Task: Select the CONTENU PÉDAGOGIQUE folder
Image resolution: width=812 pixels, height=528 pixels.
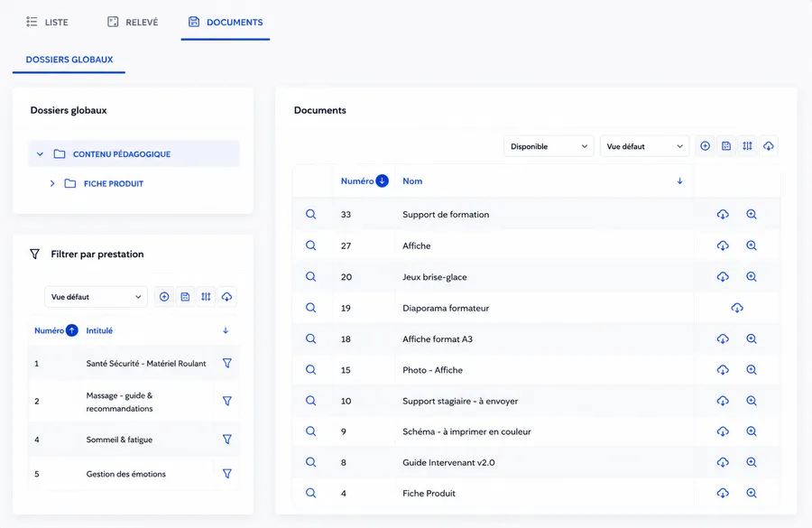Action: [x=134, y=154]
